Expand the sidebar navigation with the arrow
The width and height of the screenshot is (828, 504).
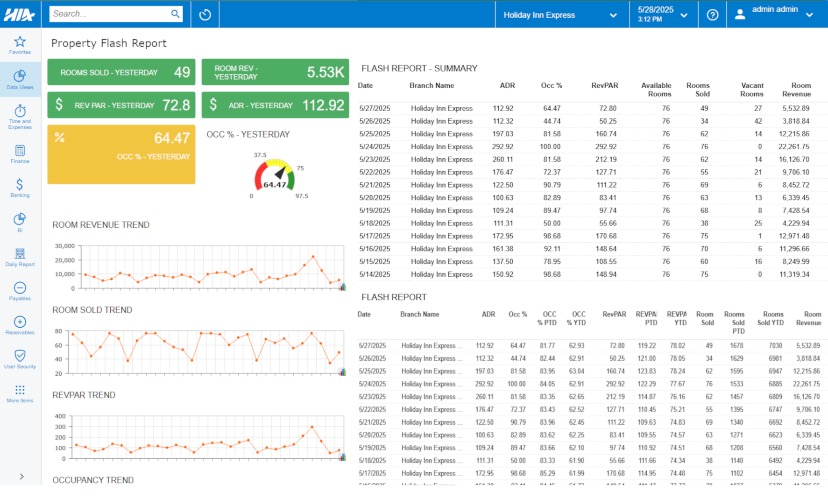pyautogui.click(x=21, y=476)
